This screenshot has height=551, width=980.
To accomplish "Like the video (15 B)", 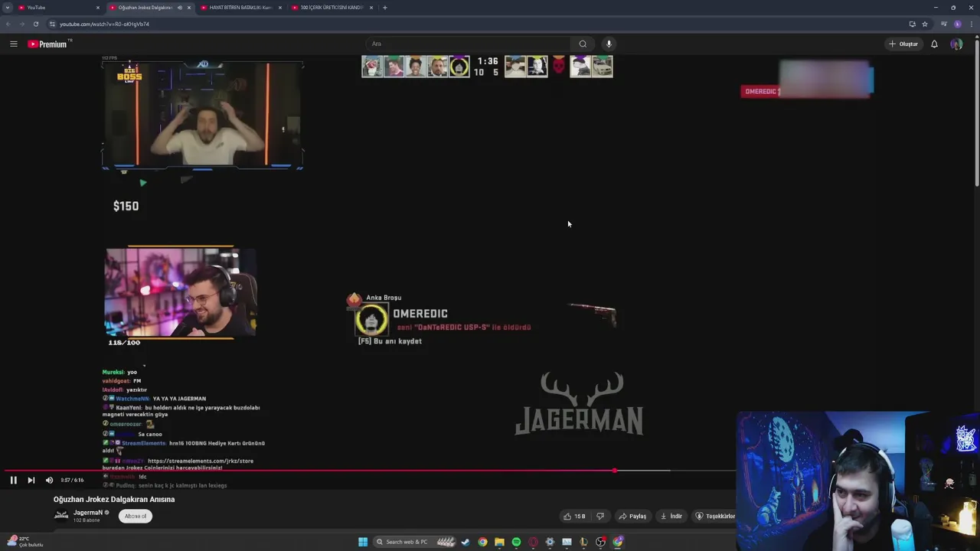I will click(574, 516).
